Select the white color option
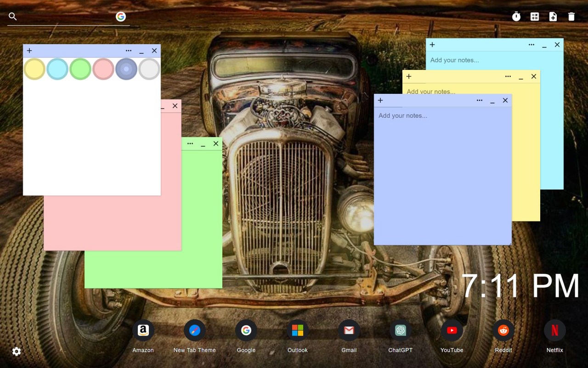 coord(149,69)
